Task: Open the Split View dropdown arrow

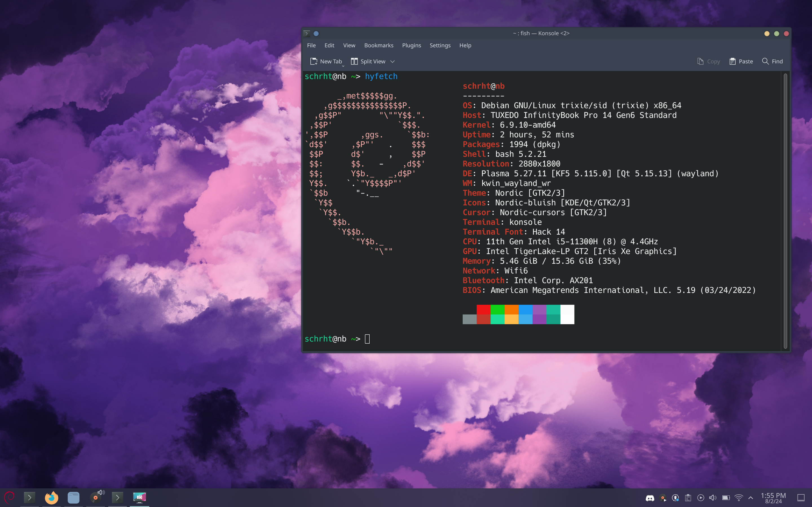Action: point(392,61)
